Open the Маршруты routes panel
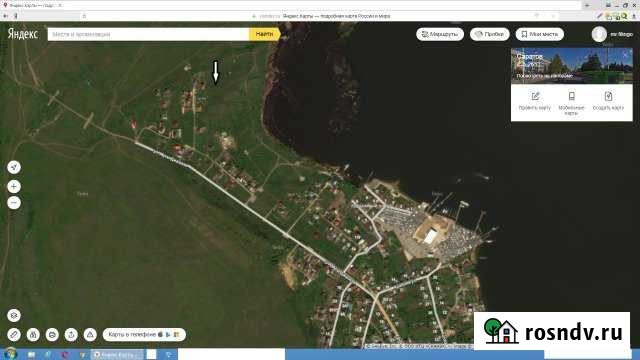 pyautogui.click(x=440, y=34)
